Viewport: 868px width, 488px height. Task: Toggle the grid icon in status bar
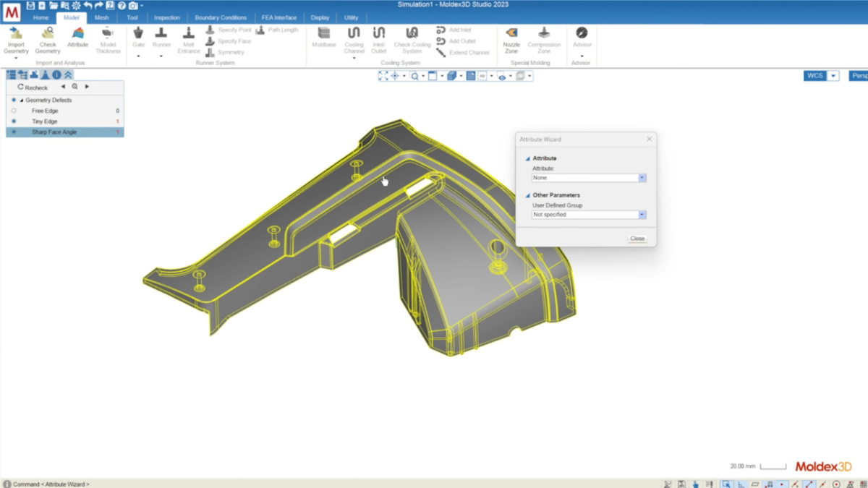point(864,484)
